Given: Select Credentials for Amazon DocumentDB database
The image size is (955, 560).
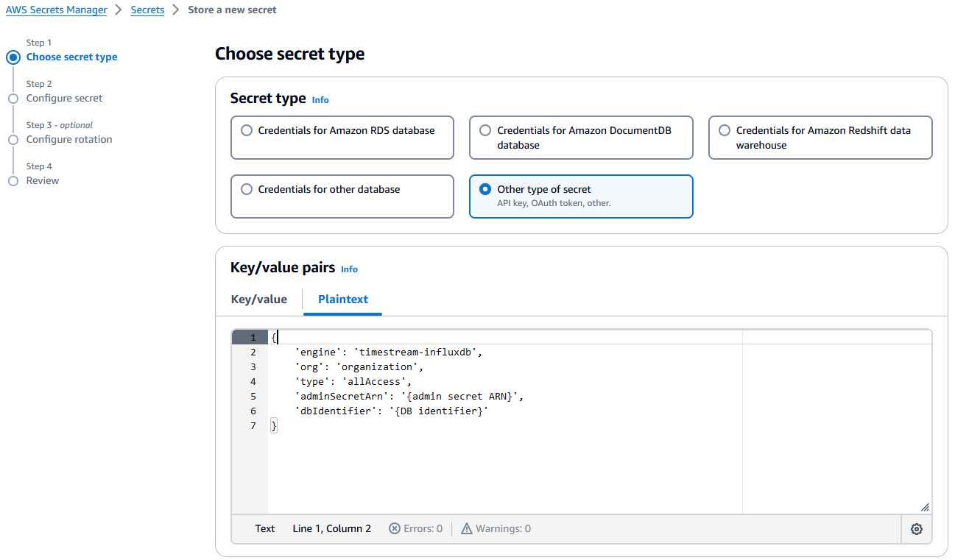Looking at the screenshot, I should click(485, 130).
